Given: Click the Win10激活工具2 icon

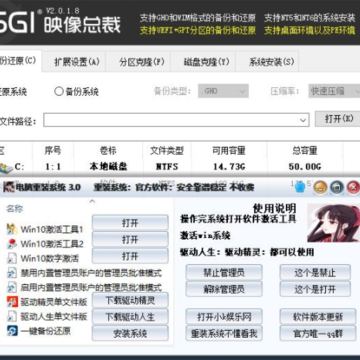Looking at the screenshot, I should coord(12,244).
